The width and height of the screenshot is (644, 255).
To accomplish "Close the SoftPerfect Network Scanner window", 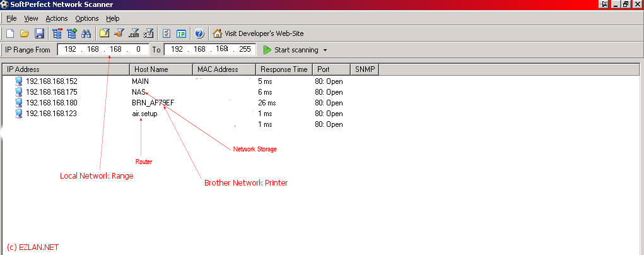I will pyautogui.click(x=637, y=4).
